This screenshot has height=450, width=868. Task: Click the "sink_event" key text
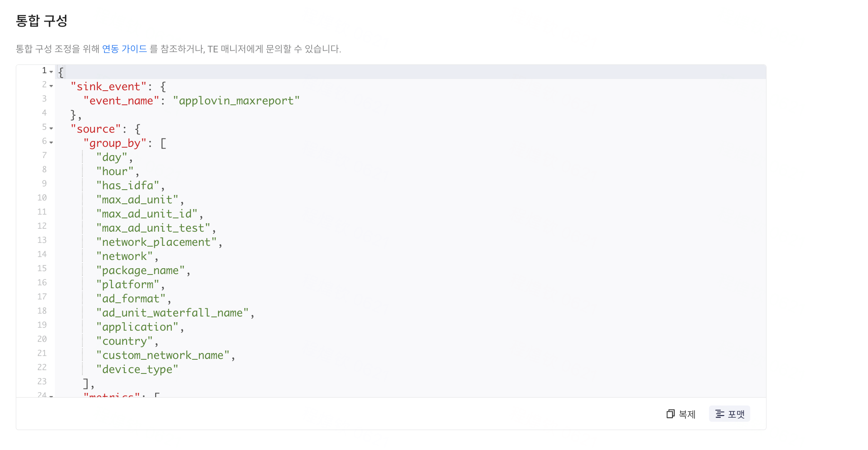[109, 87]
